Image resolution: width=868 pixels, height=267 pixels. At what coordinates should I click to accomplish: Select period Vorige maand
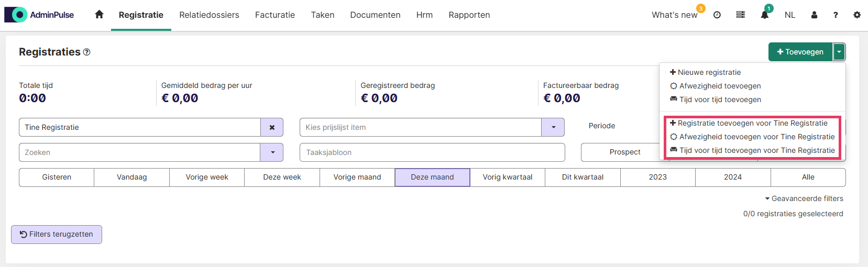(x=357, y=177)
